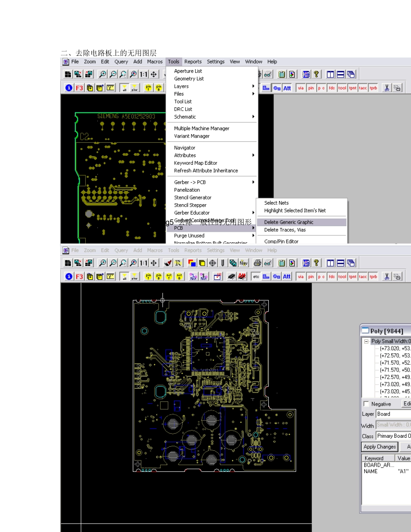Screen dimensions: 411x532
Task: Toggle the 'tpnt' filter in lower window toolbar
Action: click(x=353, y=276)
